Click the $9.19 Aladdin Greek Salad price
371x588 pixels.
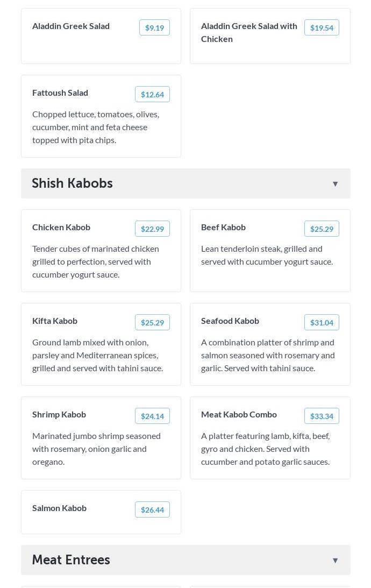coord(154,28)
